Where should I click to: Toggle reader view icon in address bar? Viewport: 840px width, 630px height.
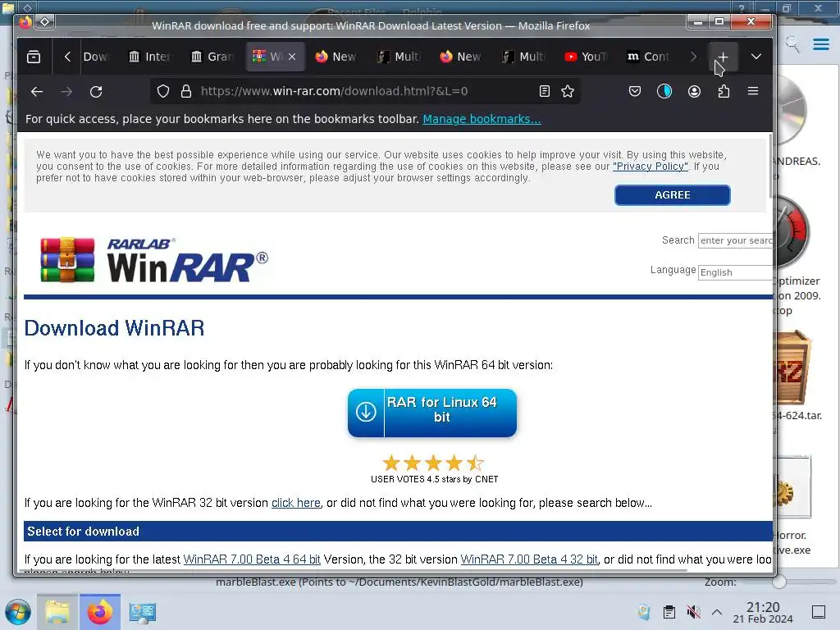[x=545, y=92]
